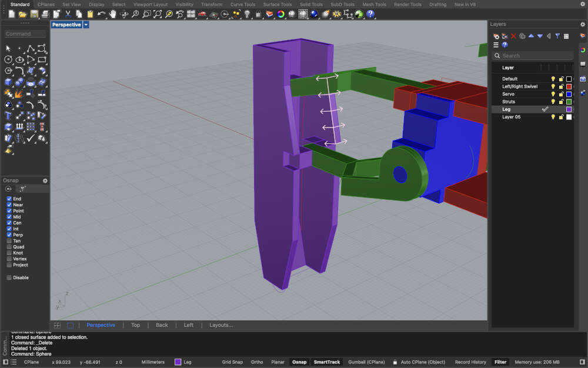Lock the Struts layer with its padlock
Viewport: 588px width, 368px height.
click(561, 102)
